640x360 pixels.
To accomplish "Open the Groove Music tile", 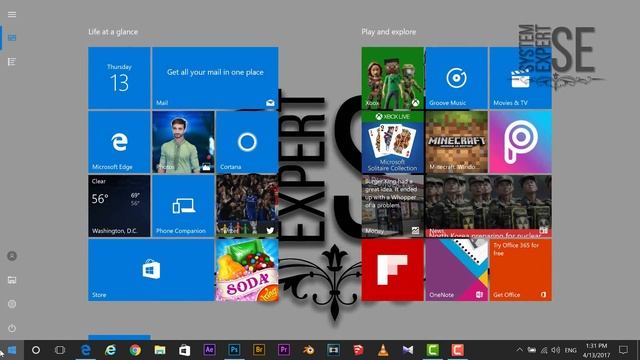I will tap(456, 78).
